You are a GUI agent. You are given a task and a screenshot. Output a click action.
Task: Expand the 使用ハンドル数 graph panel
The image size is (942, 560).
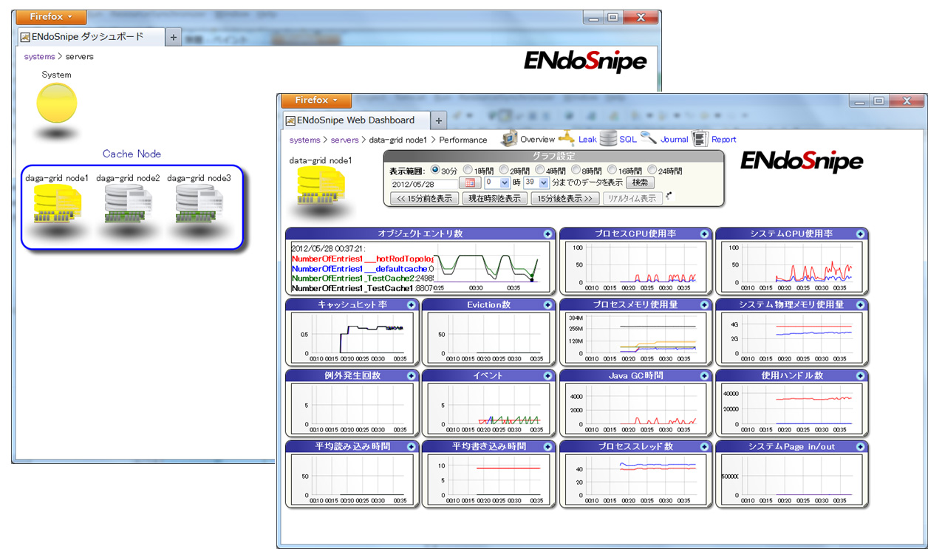pos(861,375)
